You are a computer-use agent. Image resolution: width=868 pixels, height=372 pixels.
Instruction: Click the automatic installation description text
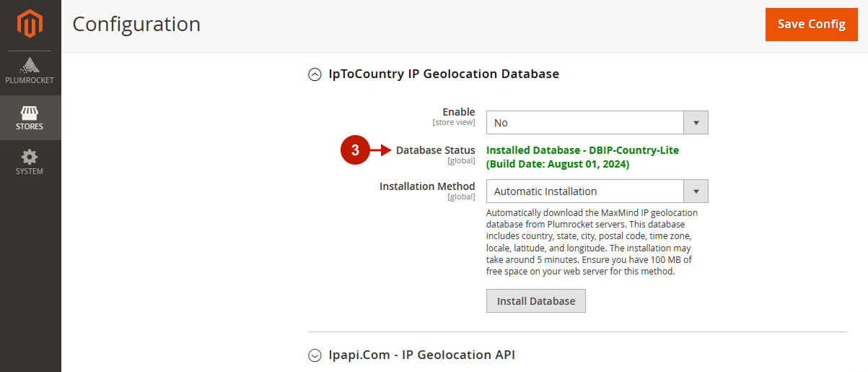pos(592,243)
